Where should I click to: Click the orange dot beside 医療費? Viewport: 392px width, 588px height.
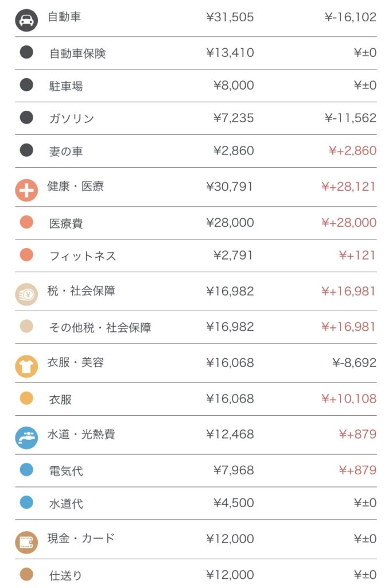click(x=26, y=222)
